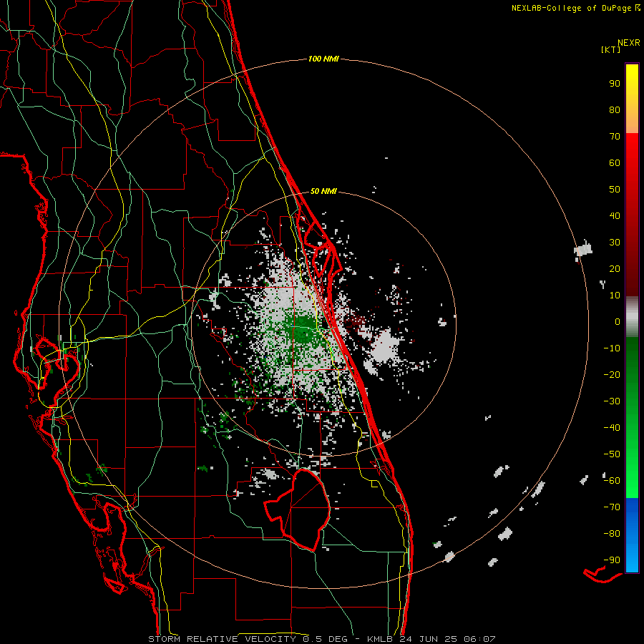Click STORM RELATIVE VELOCITY in the caption

click(x=222, y=639)
